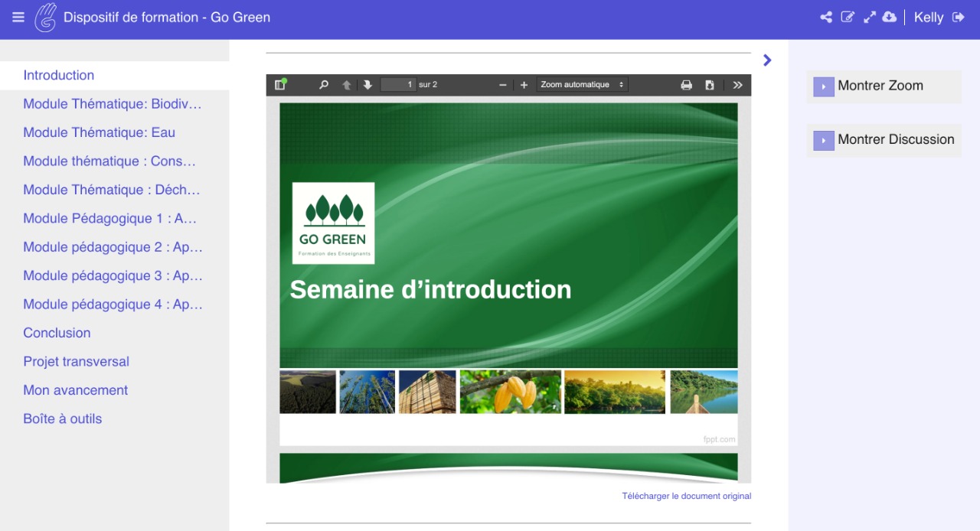Print the PDF document
This screenshot has height=531, width=980.
click(687, 85)
